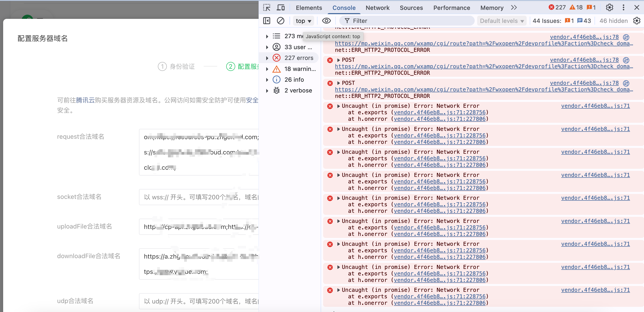Click the clear console icon

[x=280, y=21]
